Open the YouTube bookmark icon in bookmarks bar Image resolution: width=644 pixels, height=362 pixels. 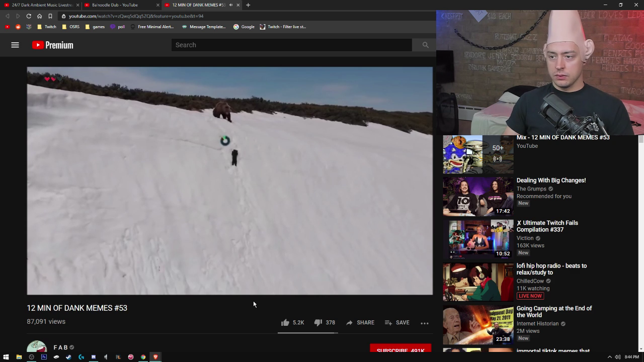(x=7, y=27)
